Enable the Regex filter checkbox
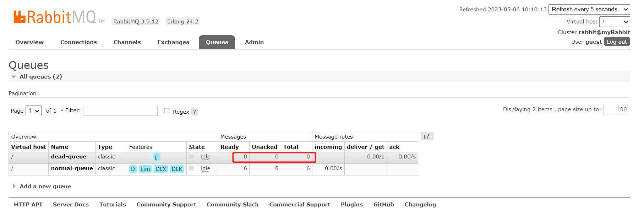 (167, 111)
